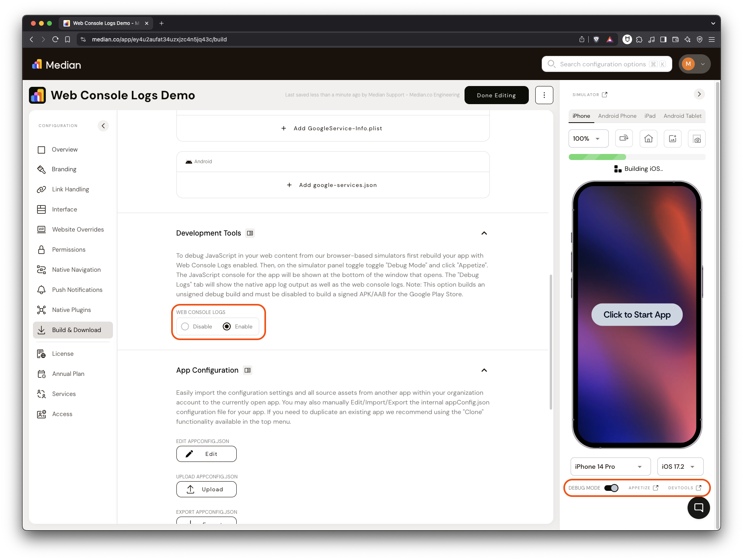Image resolution: width=743 pixels, height=560 pixels.
Task: Click the Edit appConfig.json button
Action: pyautogui.click(x=207, y=454)
